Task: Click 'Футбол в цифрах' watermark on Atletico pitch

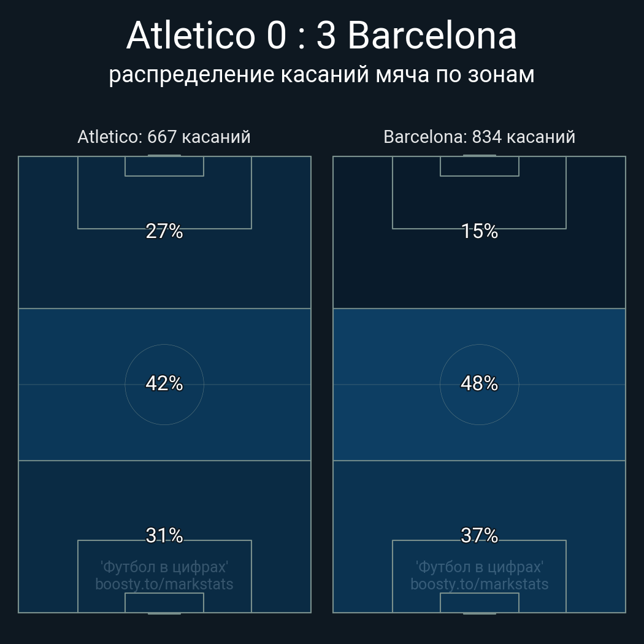Action: tap(164, 567)
